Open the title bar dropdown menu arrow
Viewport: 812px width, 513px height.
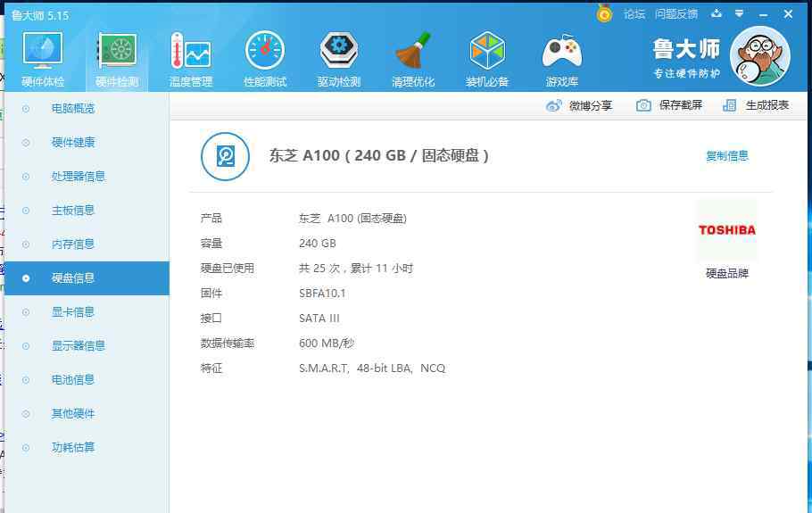coord(740,13)
